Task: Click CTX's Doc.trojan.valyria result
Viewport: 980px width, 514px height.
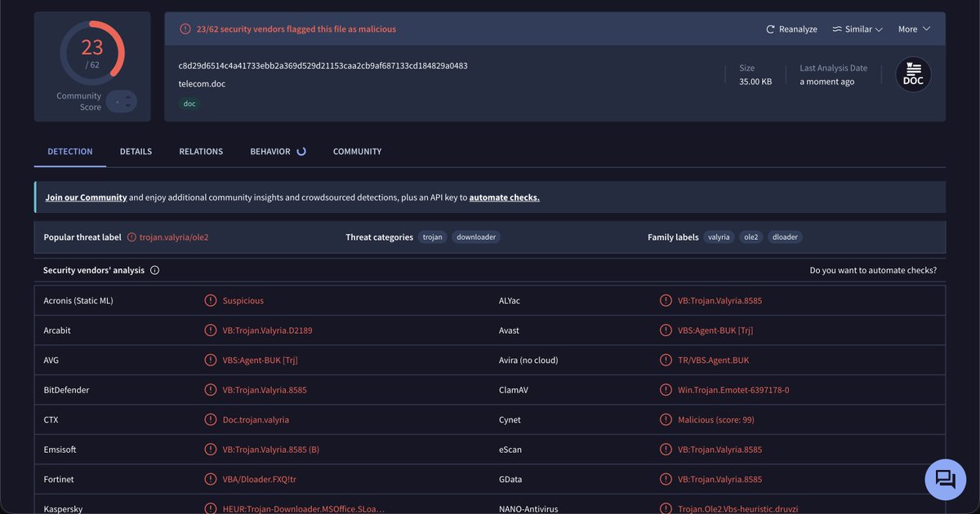Action: tap(256, 420)
